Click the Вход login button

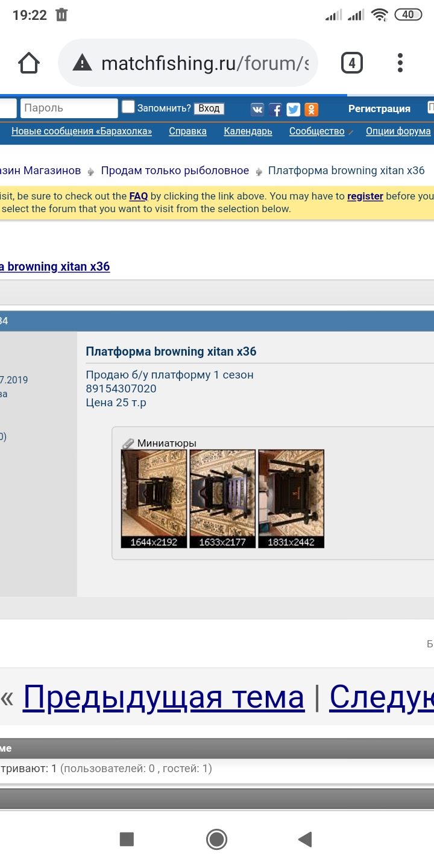point(209,108)
